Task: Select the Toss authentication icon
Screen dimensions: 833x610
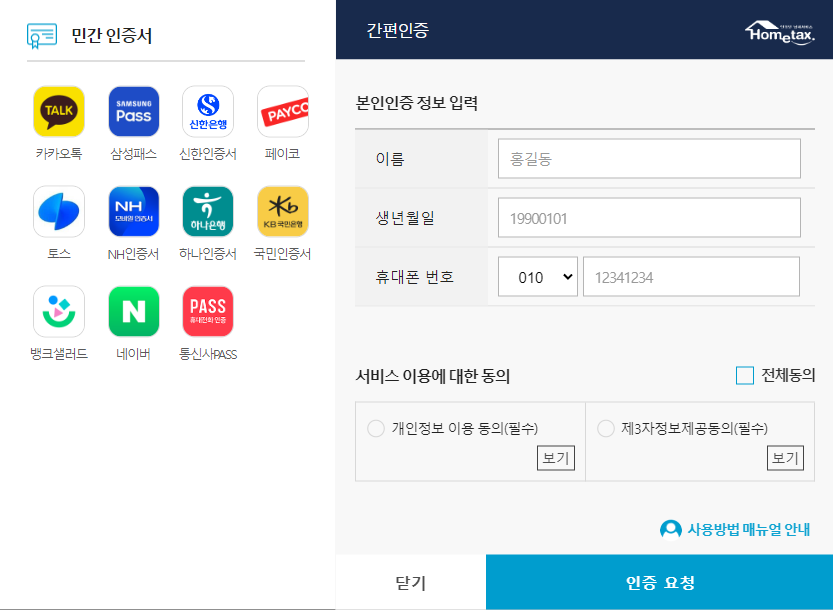Action: [59, 211]
